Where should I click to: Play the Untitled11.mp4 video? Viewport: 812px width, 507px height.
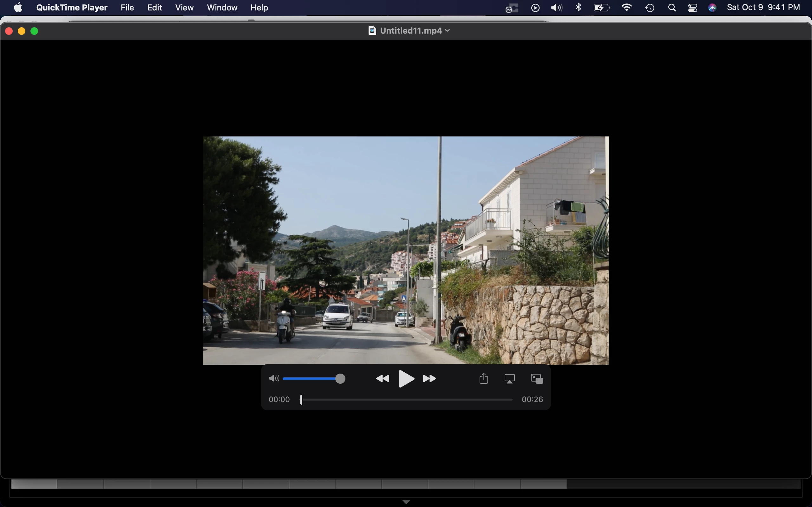[406, 379]
